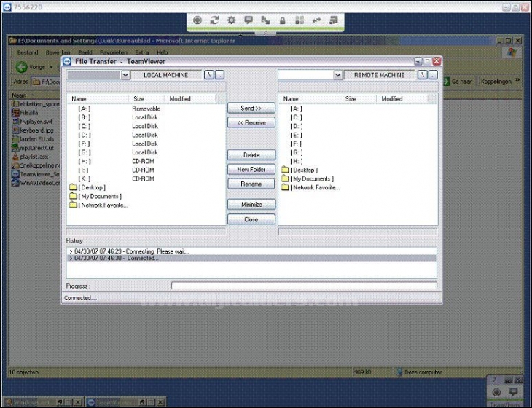Select remote drive [E:]

296,135
